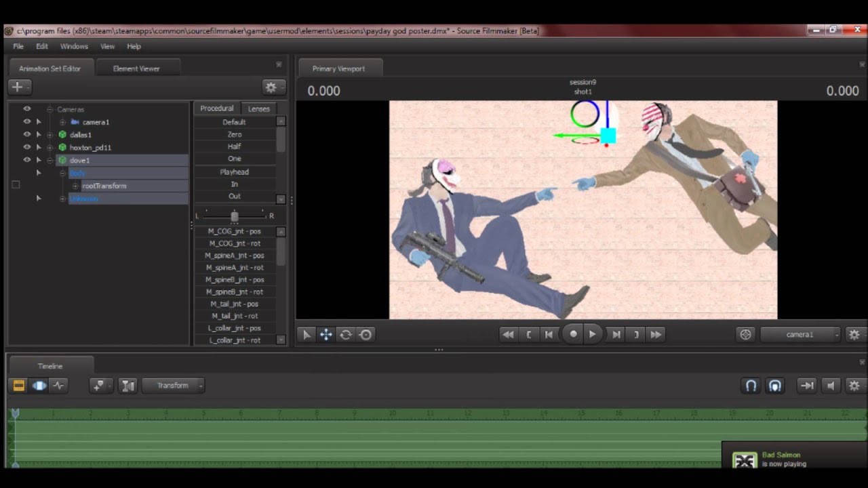Image resolution: width=868 pixels, height=488 pixels.
Task: Apply the Playhead procedural preset
Action: tap(234, 172)
